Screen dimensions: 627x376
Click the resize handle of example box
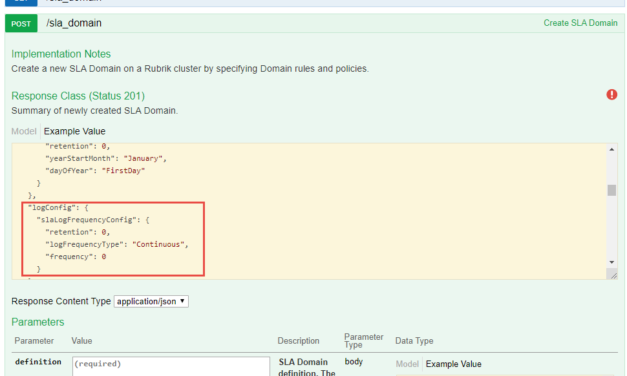point(613,275)
